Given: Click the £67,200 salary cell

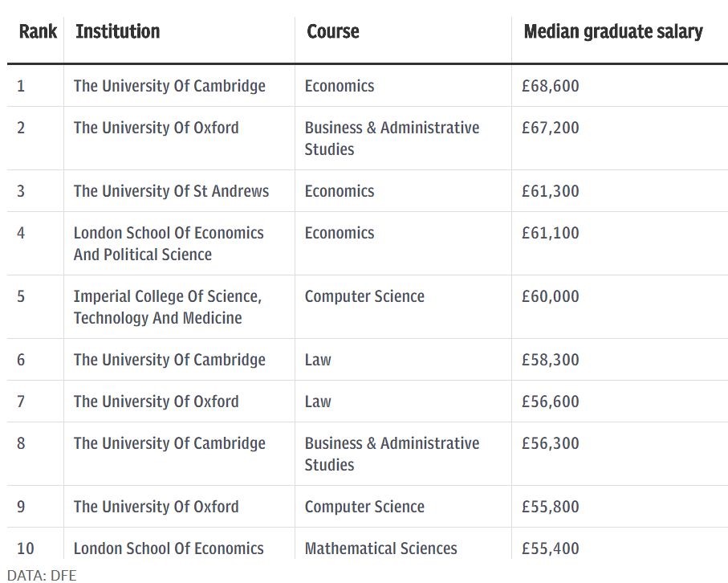Looking at the screenshot, I should 550,128.
